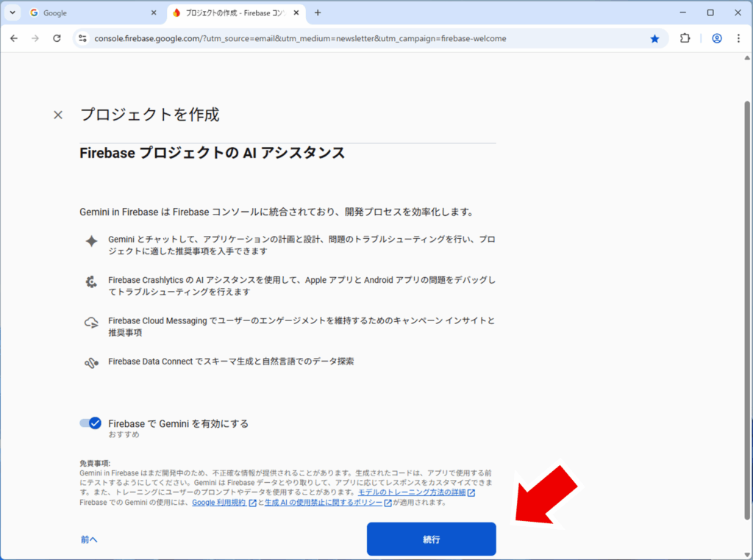This screenshot has height=560, width=753.
Task: Minimize the Chrome window
Action: (x=683, y=13)
